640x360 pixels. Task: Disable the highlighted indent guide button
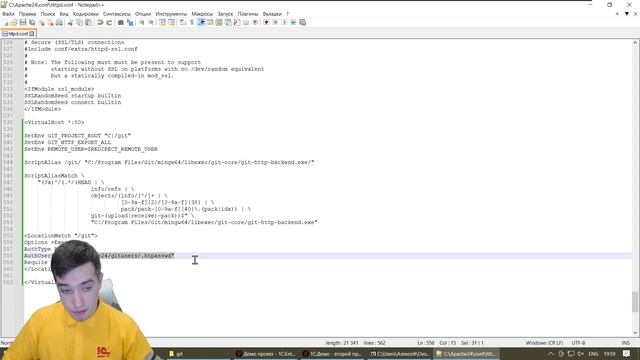click(201, 22)
